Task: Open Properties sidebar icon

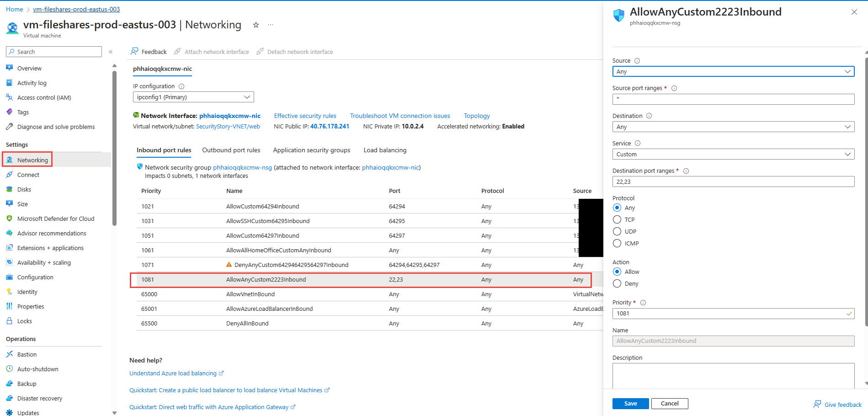Action: tap(9, 306)
